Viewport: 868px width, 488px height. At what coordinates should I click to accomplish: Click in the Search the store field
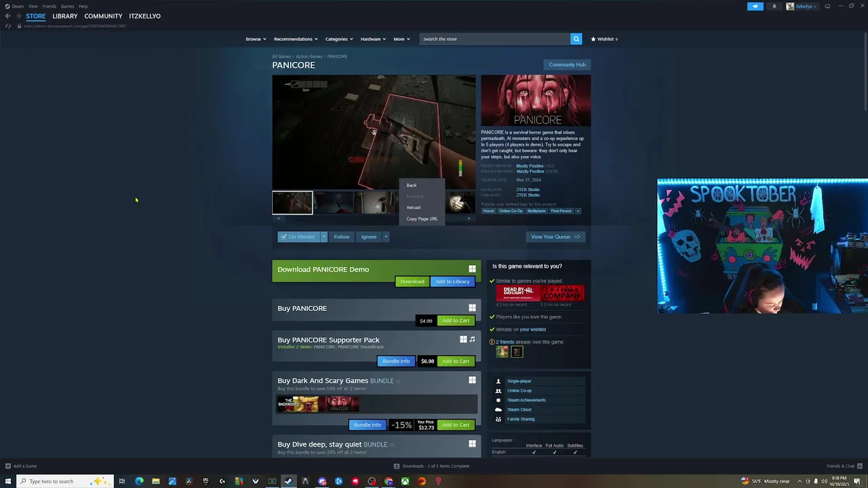[495, 39]
